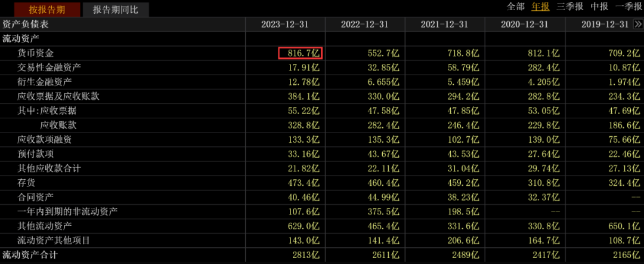The image size is (644, 264).
Task: Click the 2417亿 流动资产合计 2020 total
Action: pos(546,255)
